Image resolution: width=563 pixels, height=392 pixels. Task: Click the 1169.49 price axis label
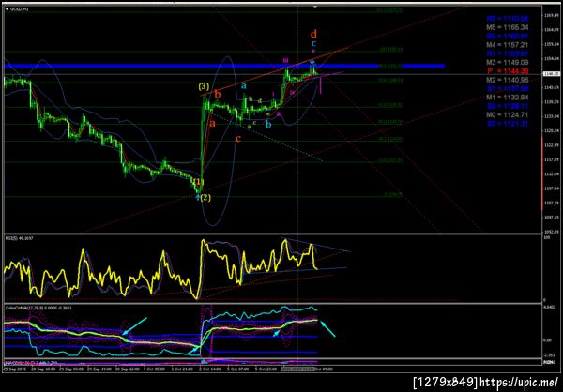pos(553,15)
